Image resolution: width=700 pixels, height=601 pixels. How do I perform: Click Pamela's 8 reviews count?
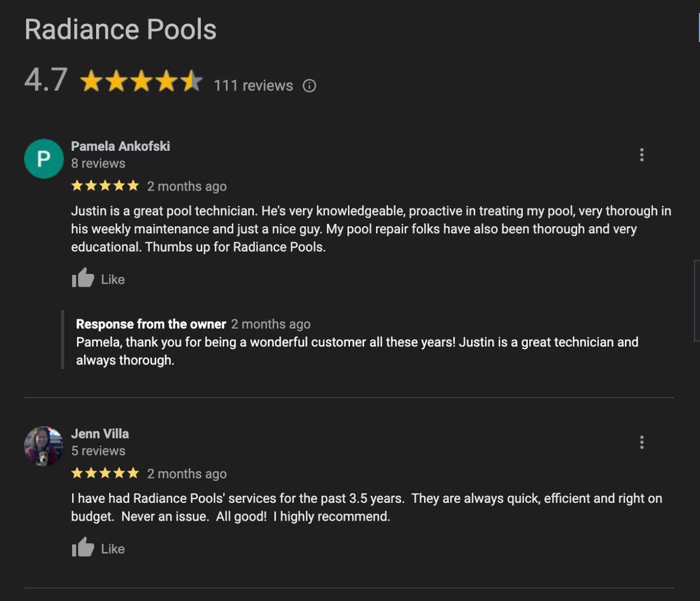[x=98, y=163]
